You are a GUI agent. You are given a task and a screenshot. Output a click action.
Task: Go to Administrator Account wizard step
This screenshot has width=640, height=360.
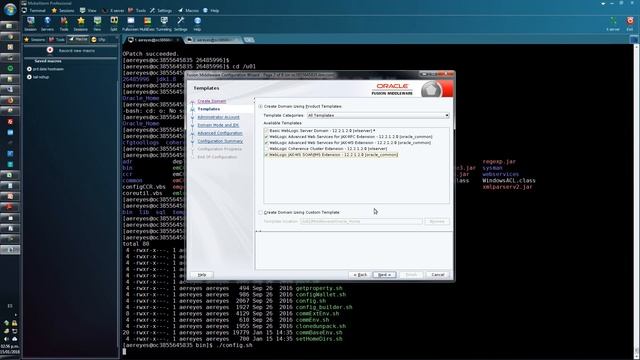pyautogui.click(x=218, y=117)
